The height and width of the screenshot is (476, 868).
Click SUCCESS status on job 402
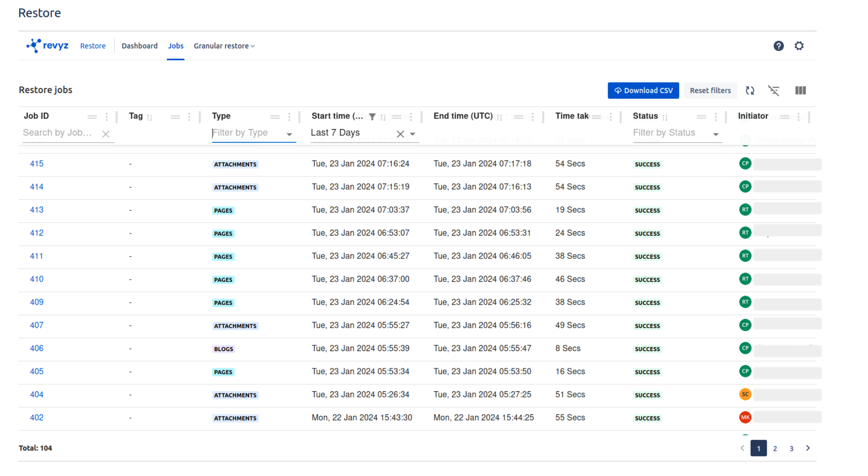tap(647, 418)
